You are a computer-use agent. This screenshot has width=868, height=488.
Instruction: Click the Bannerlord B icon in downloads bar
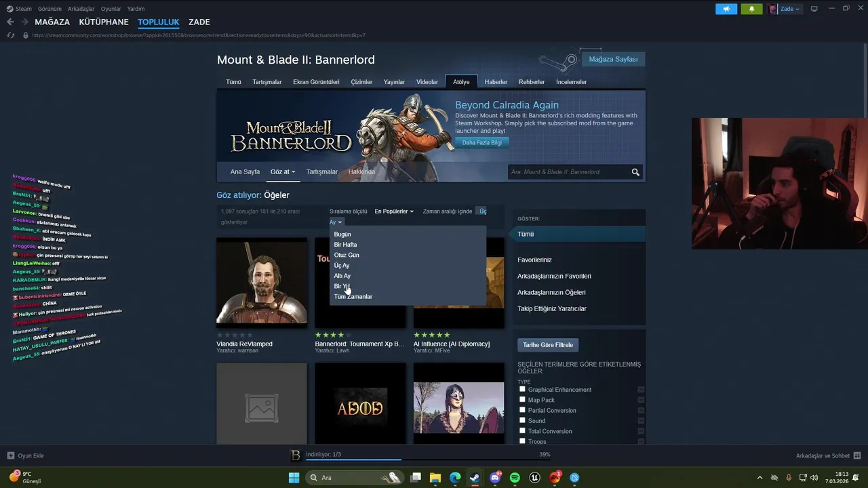pos(295,455)
